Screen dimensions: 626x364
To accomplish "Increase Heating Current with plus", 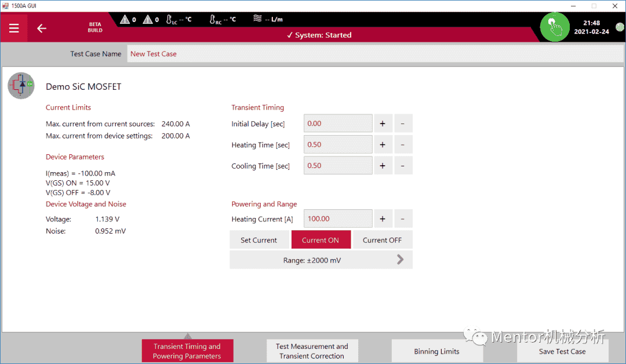I will click(383, 219).
